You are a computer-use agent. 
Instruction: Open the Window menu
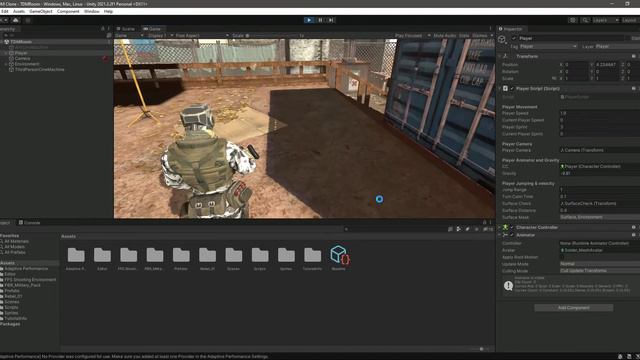91,11
